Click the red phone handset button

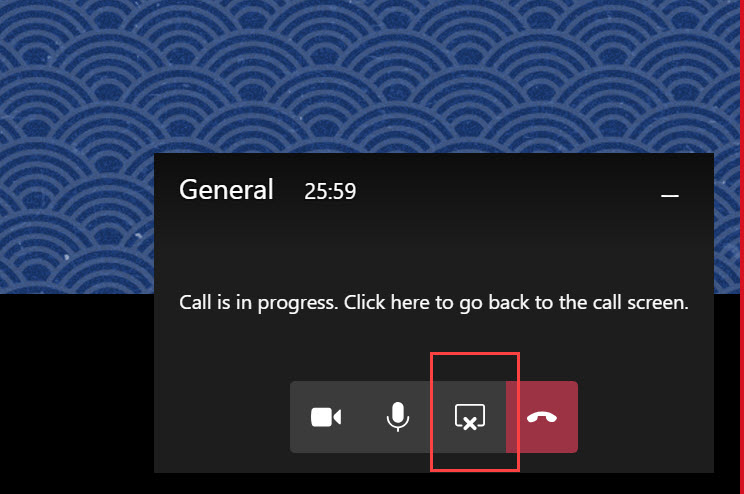[x=542, y=417]
